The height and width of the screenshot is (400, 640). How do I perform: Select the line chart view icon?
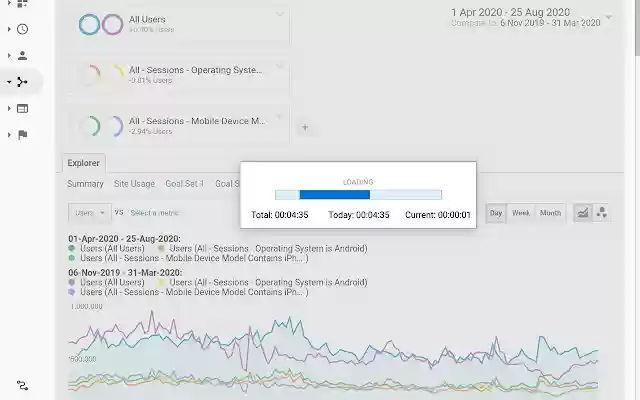pyautogui.click(x=582, y=213)
